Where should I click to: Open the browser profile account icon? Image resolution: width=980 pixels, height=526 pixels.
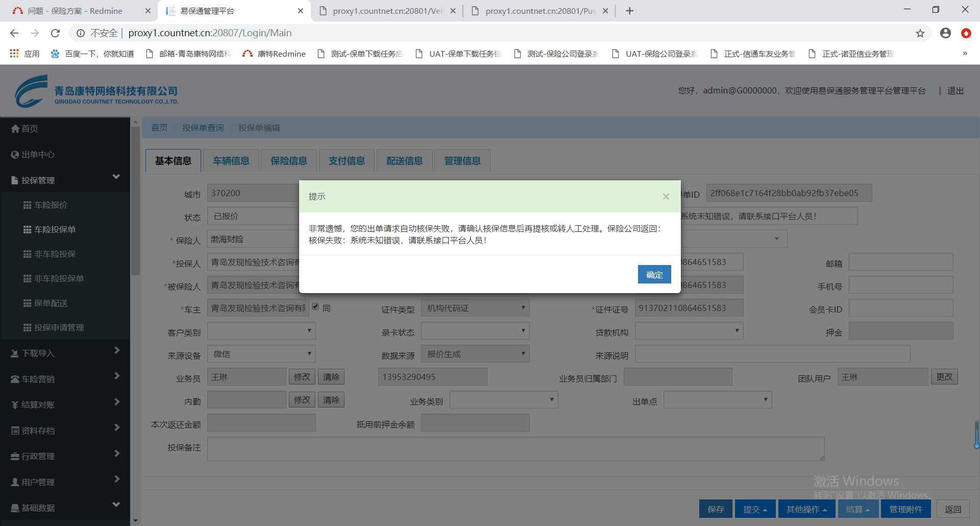945,33
